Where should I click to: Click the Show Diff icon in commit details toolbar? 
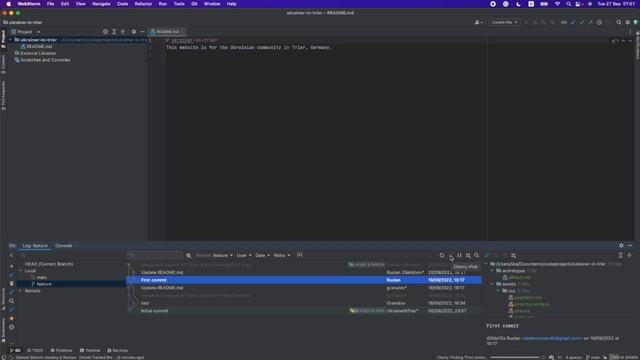(x=487, y=256)
